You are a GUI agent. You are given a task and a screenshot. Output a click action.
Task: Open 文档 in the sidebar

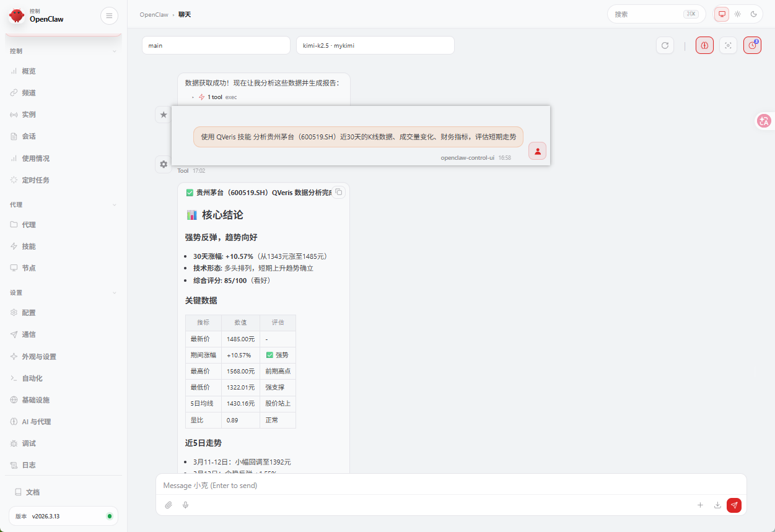pyautogui.click(x=63, y=492)
